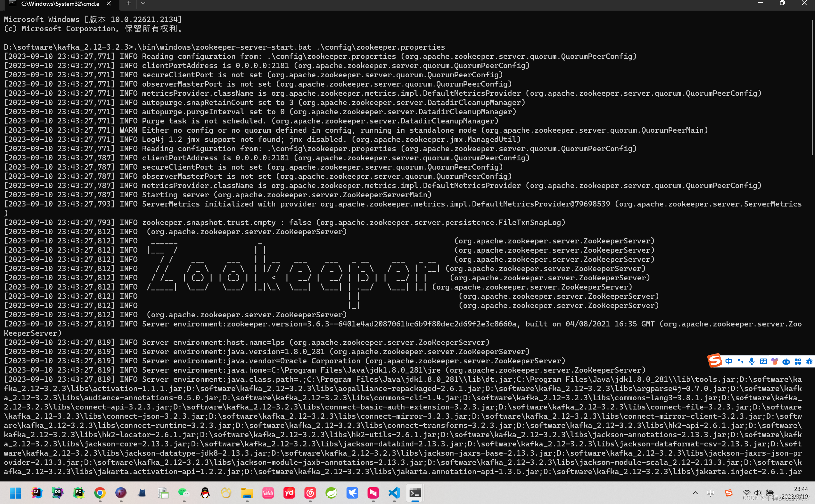Select the C:\Windows\System32\cmd.exe tab
The width and height of the screenshot is (815, 504).
coord(60,4)
